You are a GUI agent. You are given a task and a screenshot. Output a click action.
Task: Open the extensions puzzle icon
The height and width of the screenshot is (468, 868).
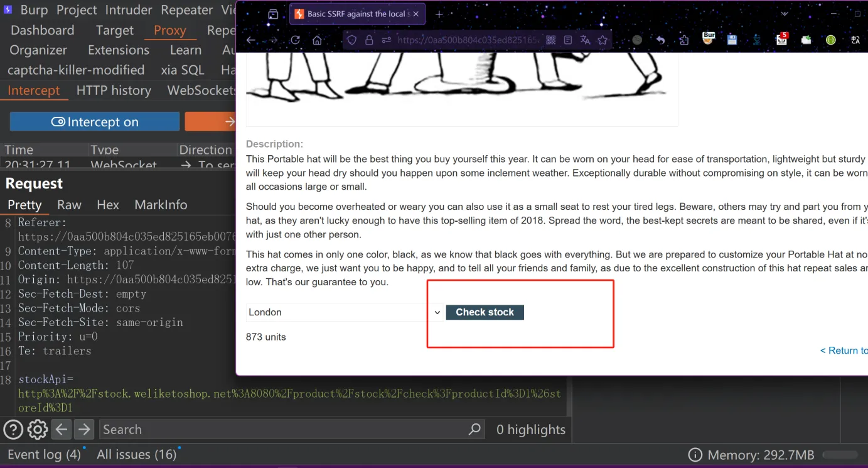click(684, 40)
